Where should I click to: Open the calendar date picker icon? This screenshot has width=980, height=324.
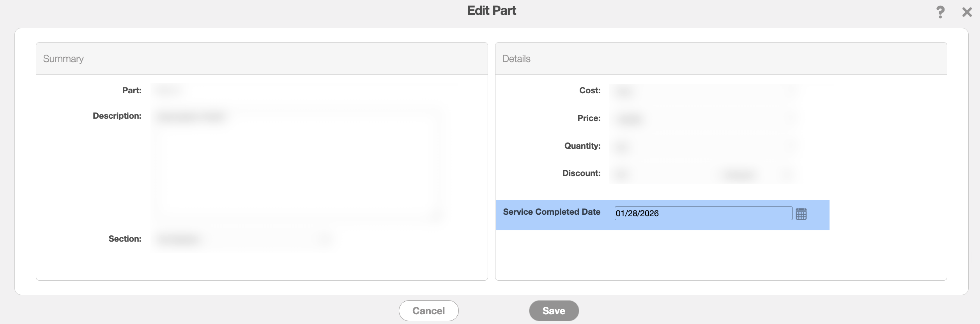[801, 214]
